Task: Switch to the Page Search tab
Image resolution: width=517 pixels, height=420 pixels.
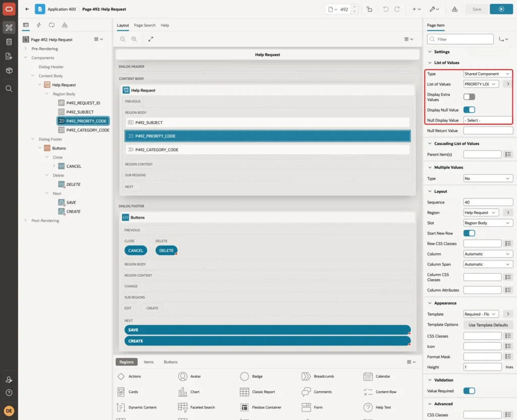Action: point(144,25)
